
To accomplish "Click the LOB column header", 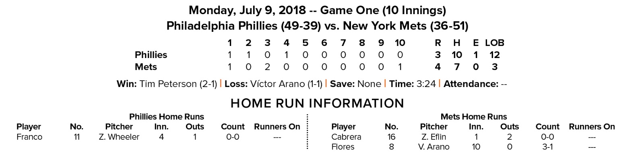I will [x=494, y=43].
